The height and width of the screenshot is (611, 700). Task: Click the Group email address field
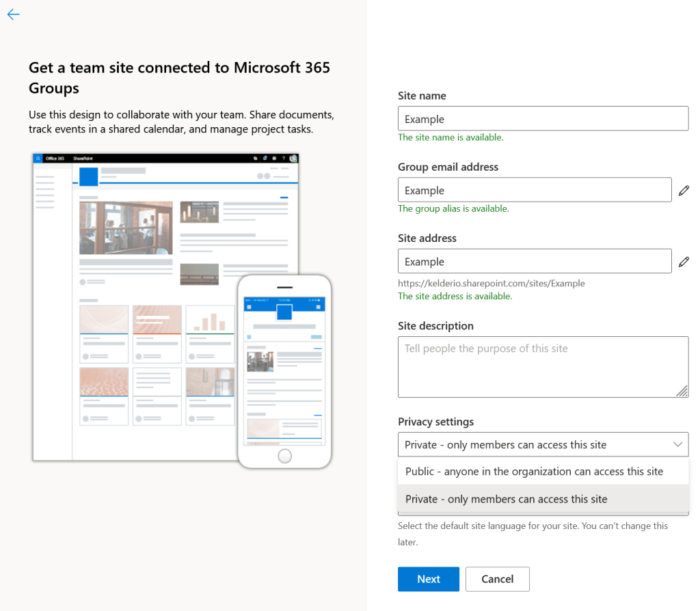click(x=535, y=189)
